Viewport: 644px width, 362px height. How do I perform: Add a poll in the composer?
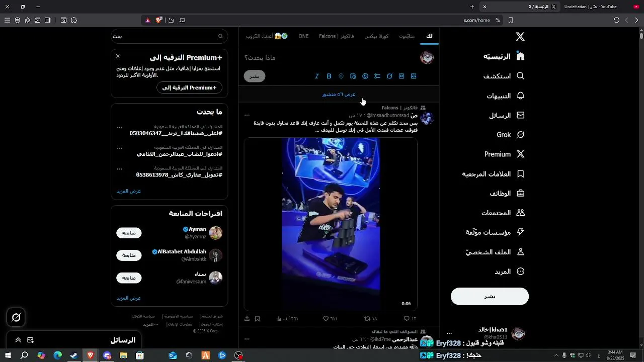pos(377,76)
